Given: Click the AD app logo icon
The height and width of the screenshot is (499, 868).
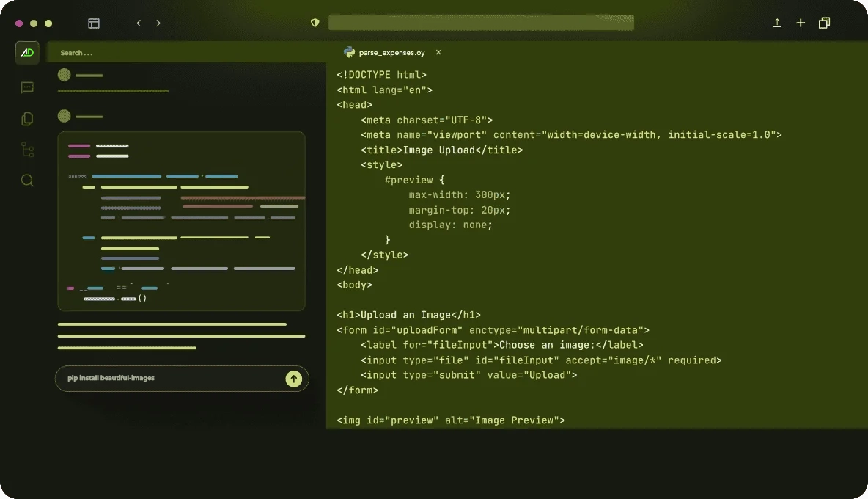Looking at the screenshot, I should pyautogui.click(x=27, y=53).
